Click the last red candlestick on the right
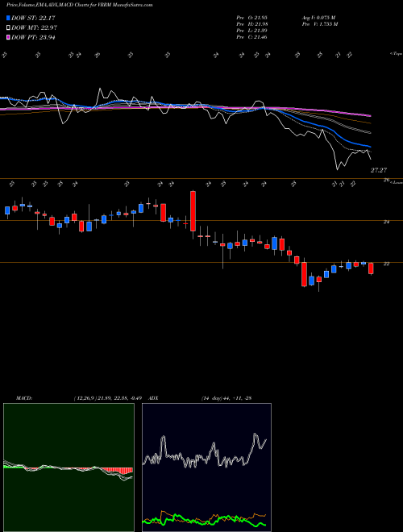Image resolution: width=403 pixels, height=532 pixels. tap(371, 268)
